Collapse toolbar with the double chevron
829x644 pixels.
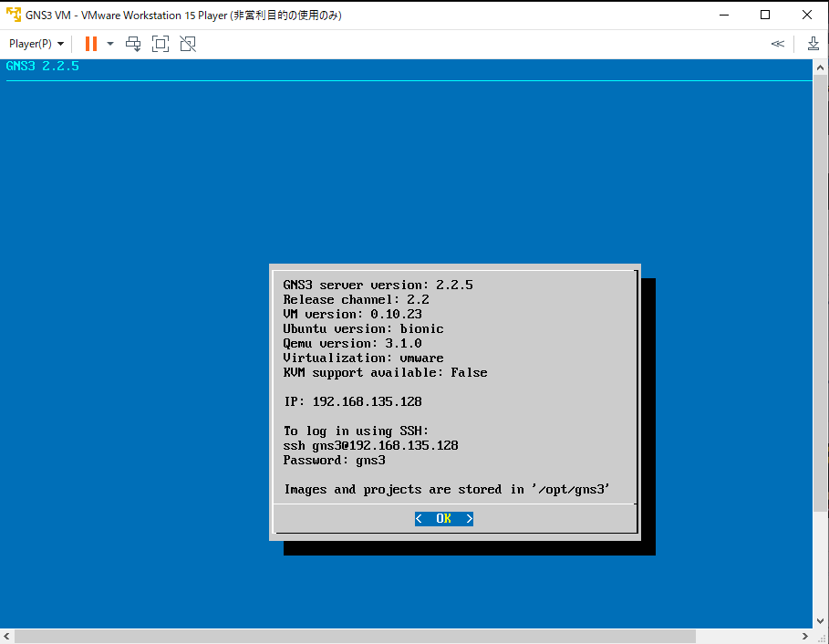[777, 44]
